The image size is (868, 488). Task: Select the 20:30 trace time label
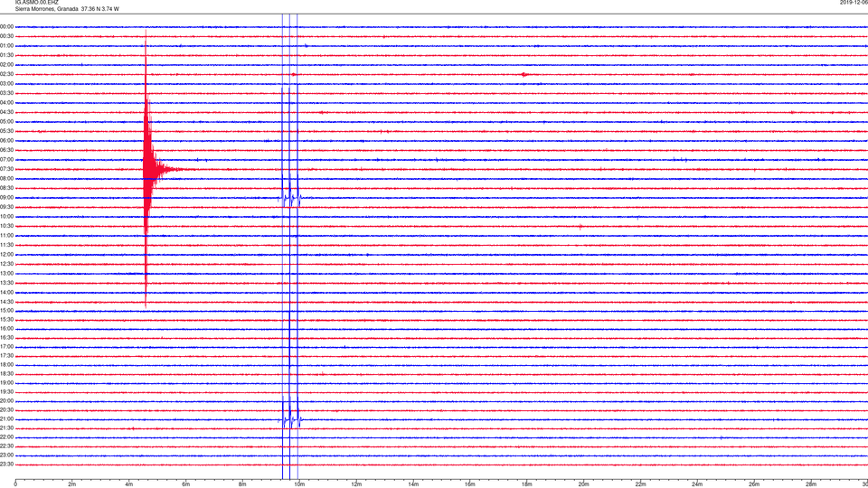[6, 410]
